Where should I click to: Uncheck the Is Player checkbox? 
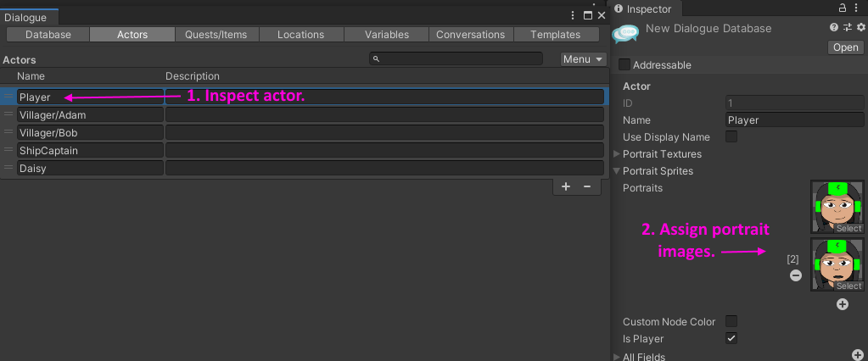[731, 338]
